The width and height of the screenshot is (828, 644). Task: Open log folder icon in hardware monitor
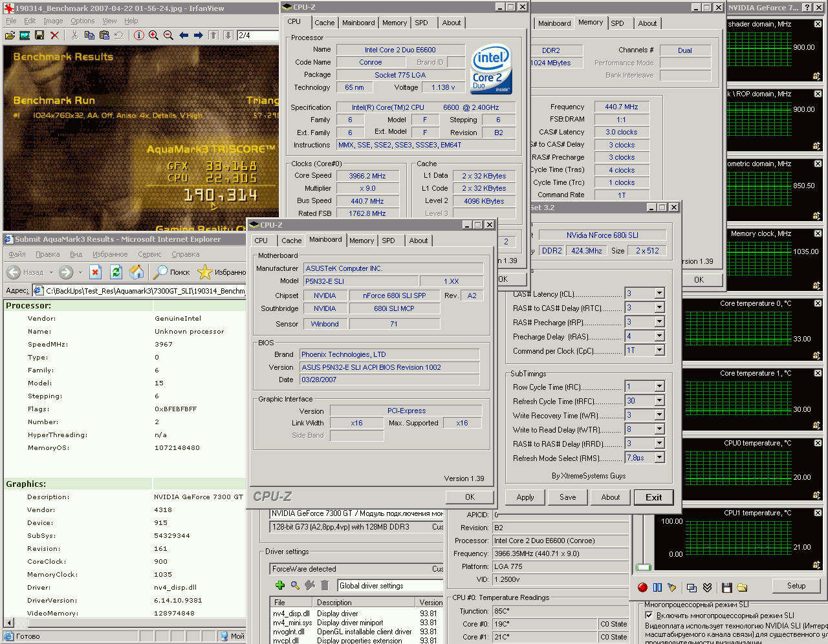(742, 587)
